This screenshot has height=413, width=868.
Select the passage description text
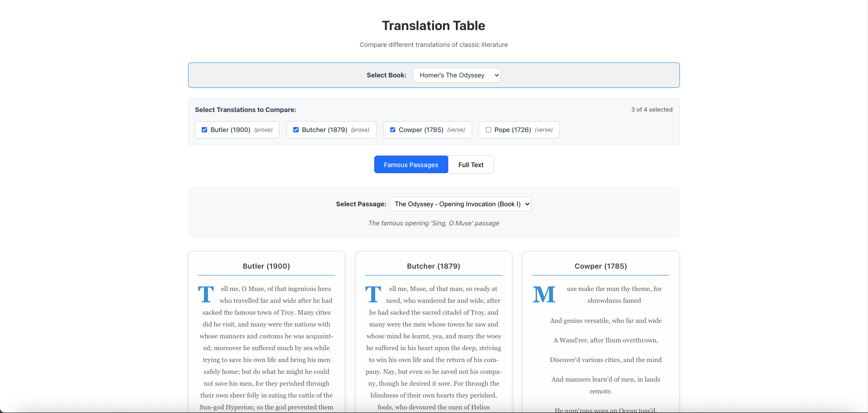(433, 223)
